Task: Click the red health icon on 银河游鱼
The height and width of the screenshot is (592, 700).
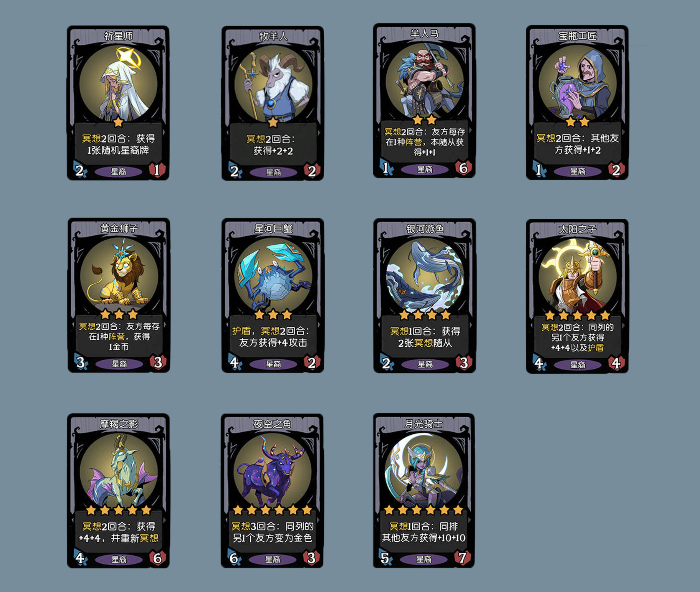Action: [464, 362]
